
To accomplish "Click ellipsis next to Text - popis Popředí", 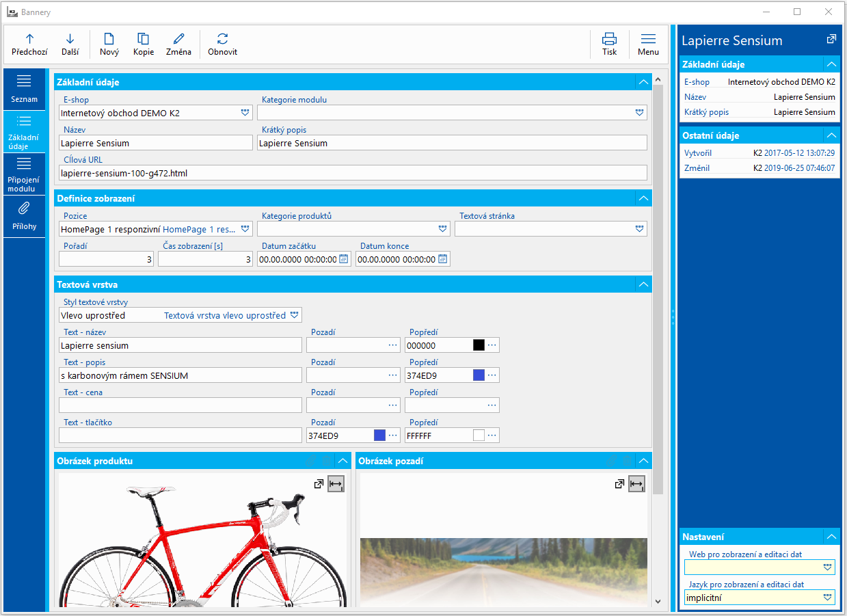I will click(492, 375).
